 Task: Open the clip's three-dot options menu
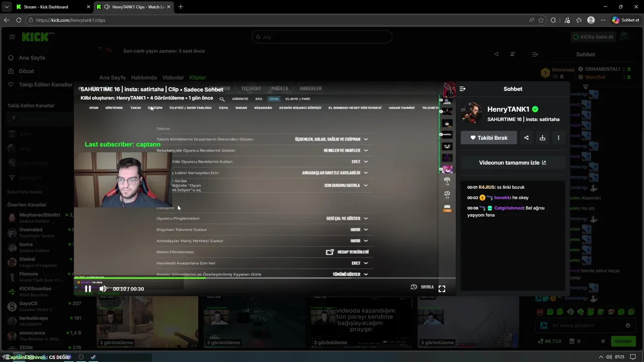click(x=558, y=138)
